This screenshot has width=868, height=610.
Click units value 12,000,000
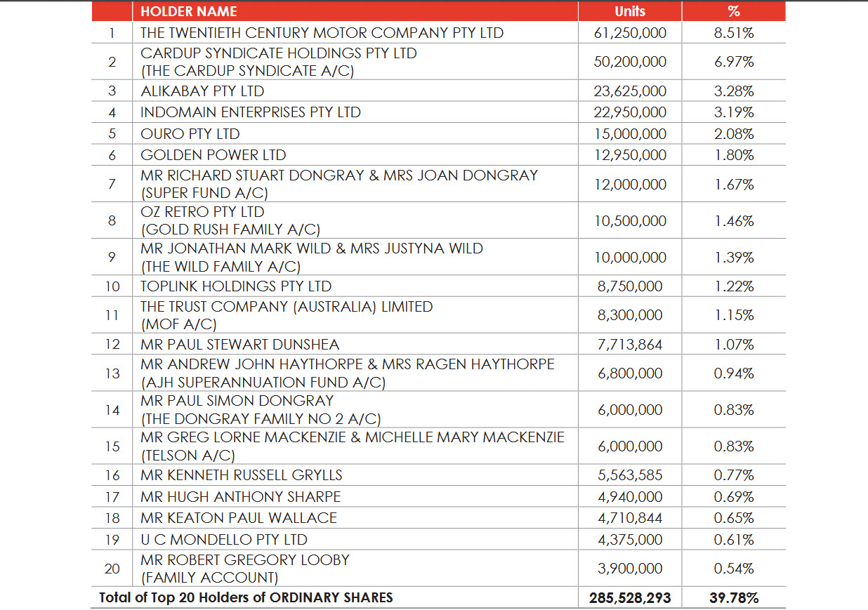coord(630,185)
